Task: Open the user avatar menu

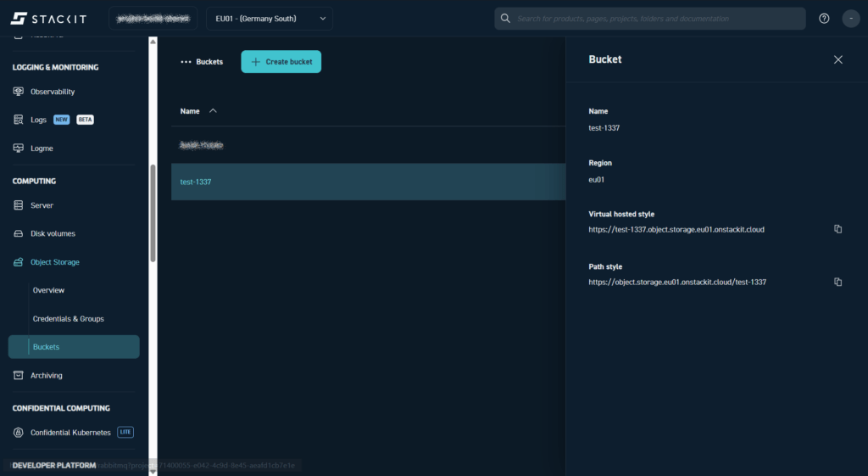Action: click(x=851, y=19)
